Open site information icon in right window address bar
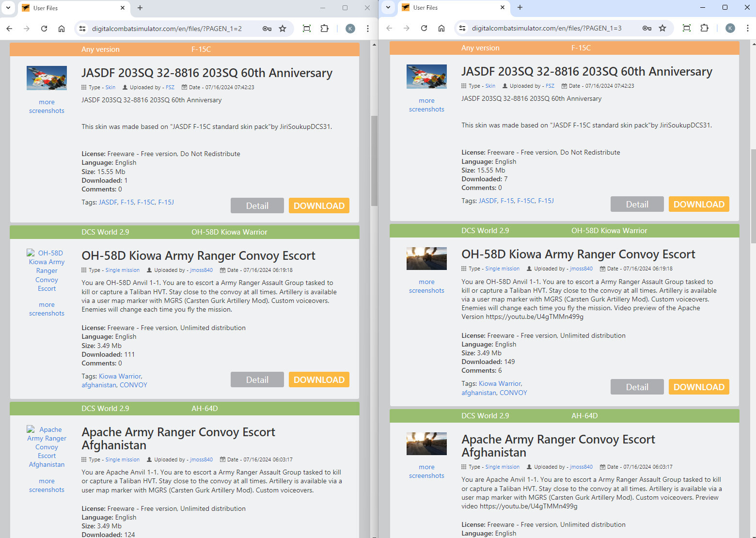The height and width of the screenshot is (538, 756). [462, 28]
